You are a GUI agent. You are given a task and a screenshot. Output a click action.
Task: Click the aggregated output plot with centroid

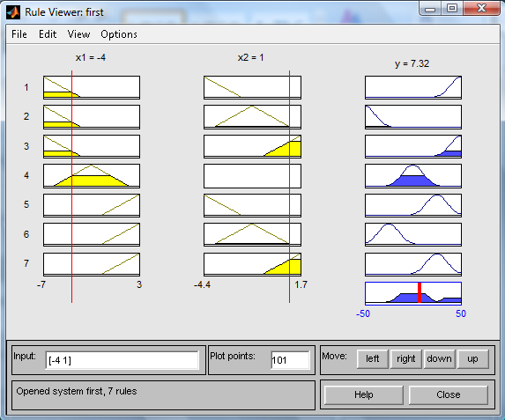tap(413, 293)
